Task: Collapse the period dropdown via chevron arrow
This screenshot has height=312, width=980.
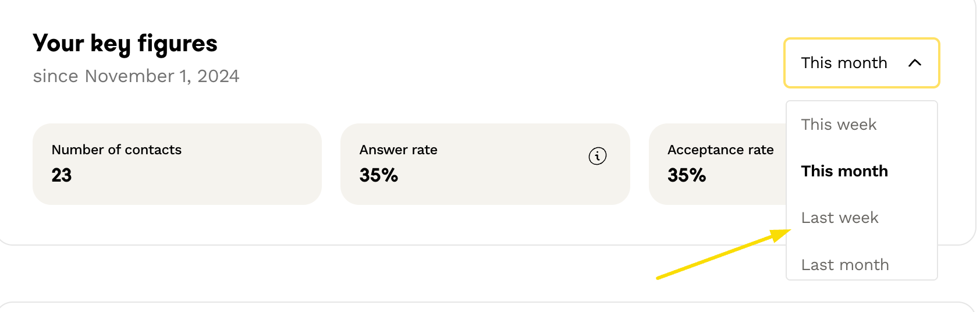Action: 915,63
